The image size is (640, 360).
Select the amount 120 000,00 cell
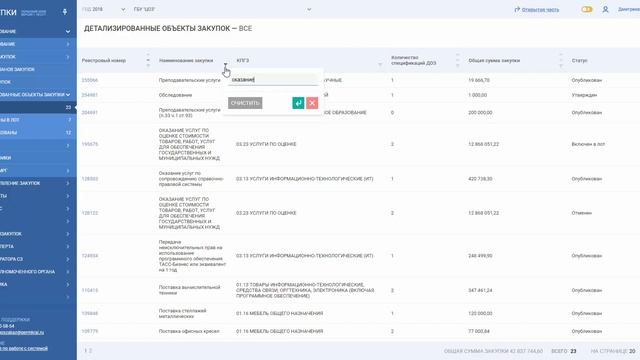pos(480,313)
